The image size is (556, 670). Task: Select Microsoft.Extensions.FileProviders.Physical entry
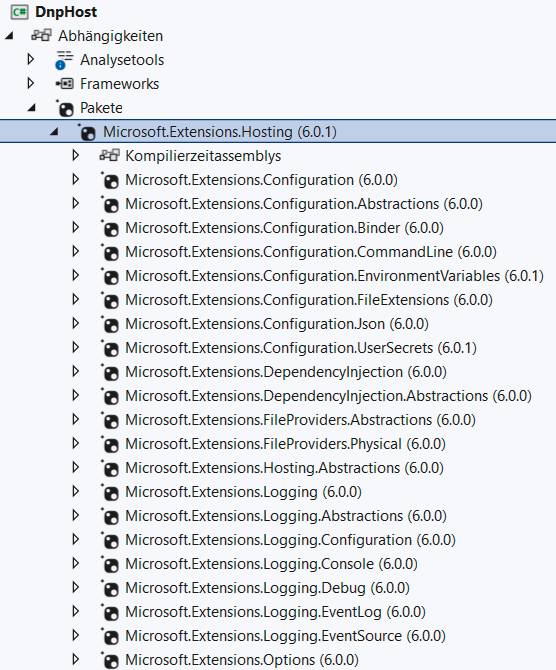coord(285,444)
